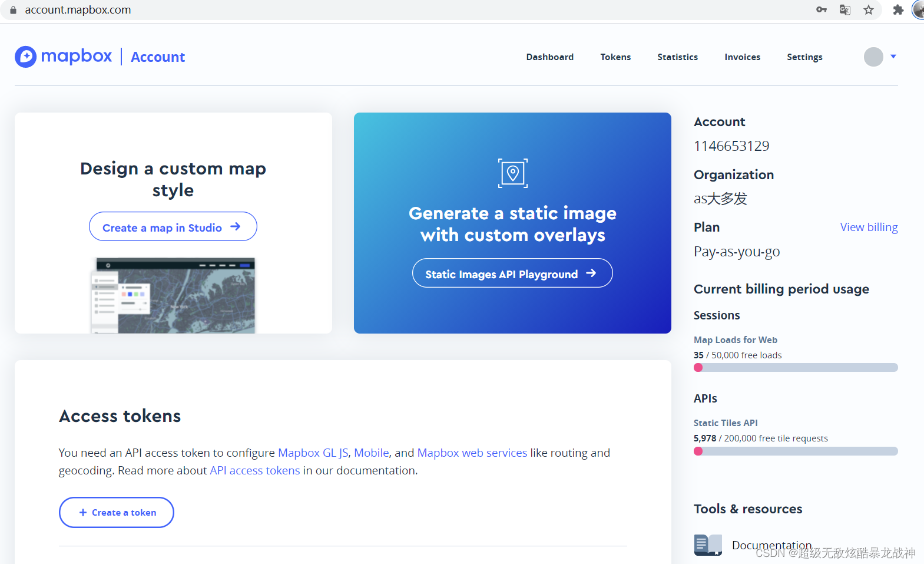
Task: Open the Dashboard menu item
Action: 550,57
